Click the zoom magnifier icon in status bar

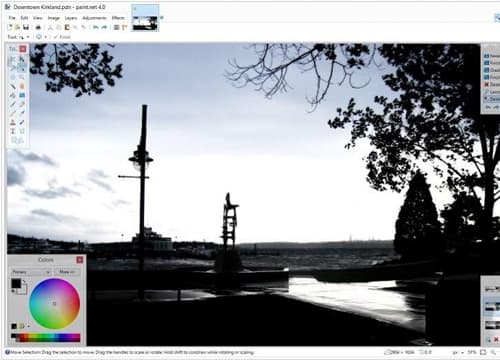(493, 352)
